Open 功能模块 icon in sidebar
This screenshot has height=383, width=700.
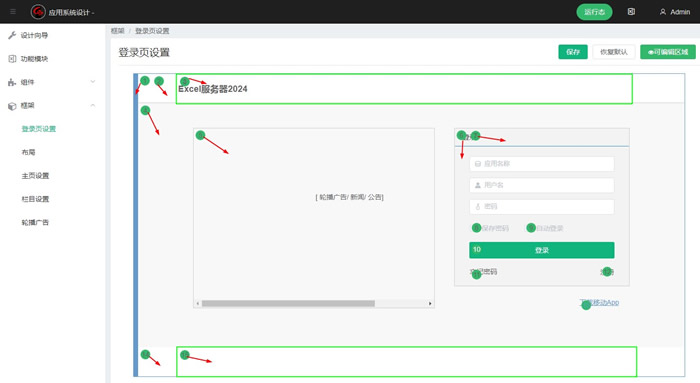pyautogui.click(x=12, y=58)
